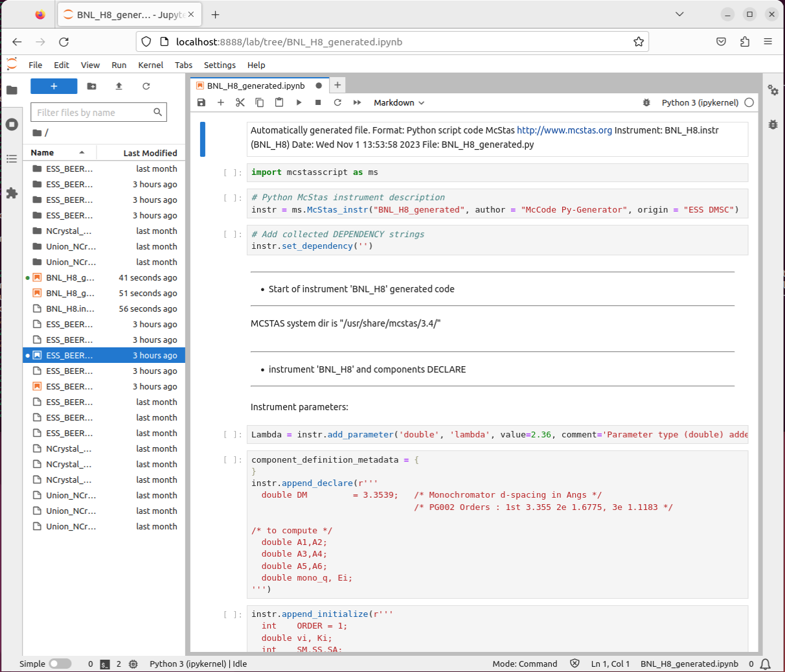Open Firefox list all tabs dropdown

pyautogui.click(x=679, y=14)
